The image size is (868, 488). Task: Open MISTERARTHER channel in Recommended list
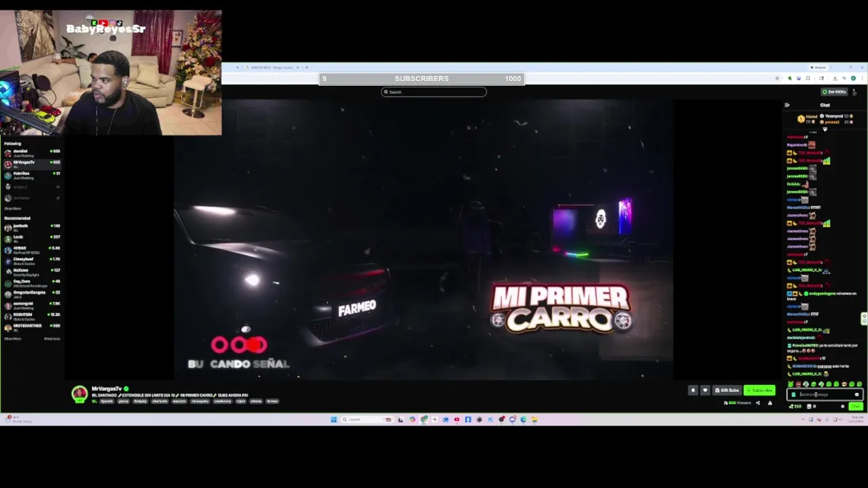click(33, 327)
